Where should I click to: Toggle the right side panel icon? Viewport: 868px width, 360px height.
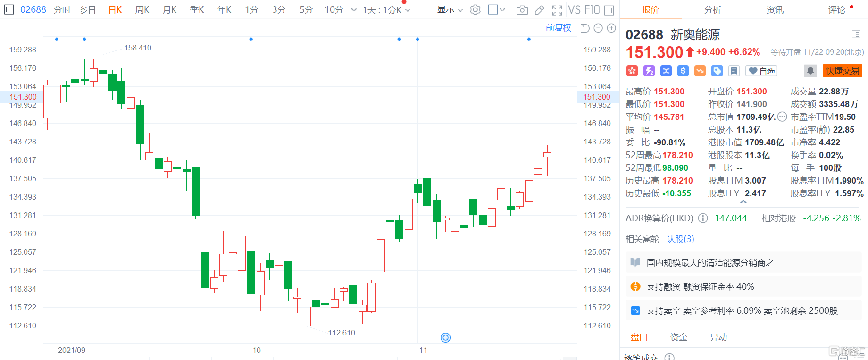point(609,10)
